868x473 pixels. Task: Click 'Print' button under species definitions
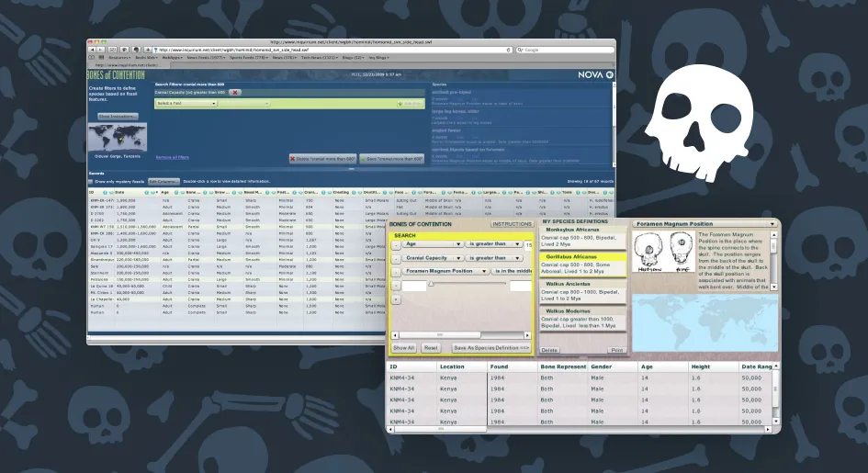pyautogui.click(x=617, y=350)
